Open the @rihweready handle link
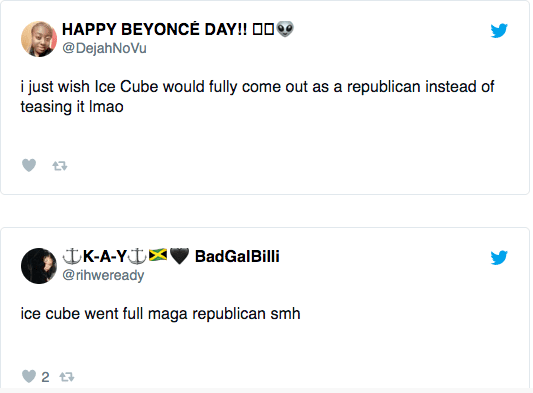The height and width of the screenshot is (393, 533). 103,275
